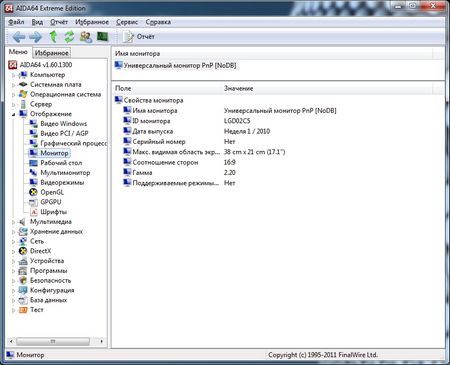450x365 pixels.
Task: Expand the Мультимедиа tree node
Action: tap(13, 222)
